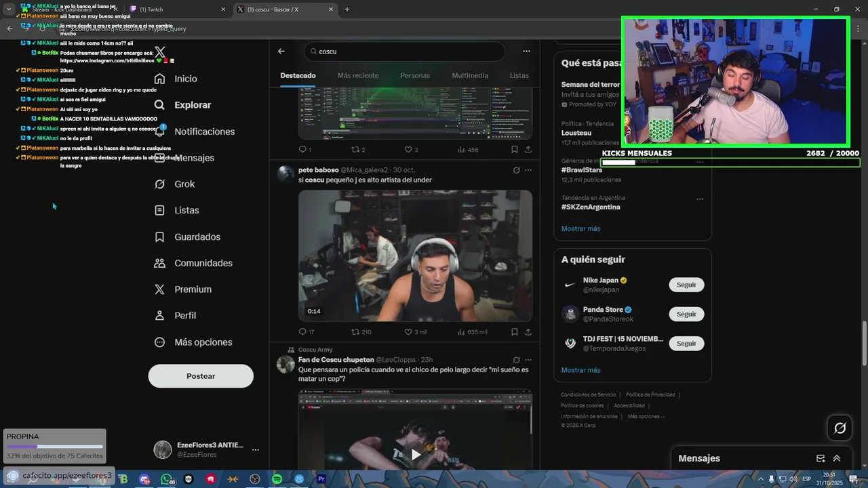This screenshot has width=868, height=488.
Task: Click Mostrar más under trends
Action: (581, 228)
